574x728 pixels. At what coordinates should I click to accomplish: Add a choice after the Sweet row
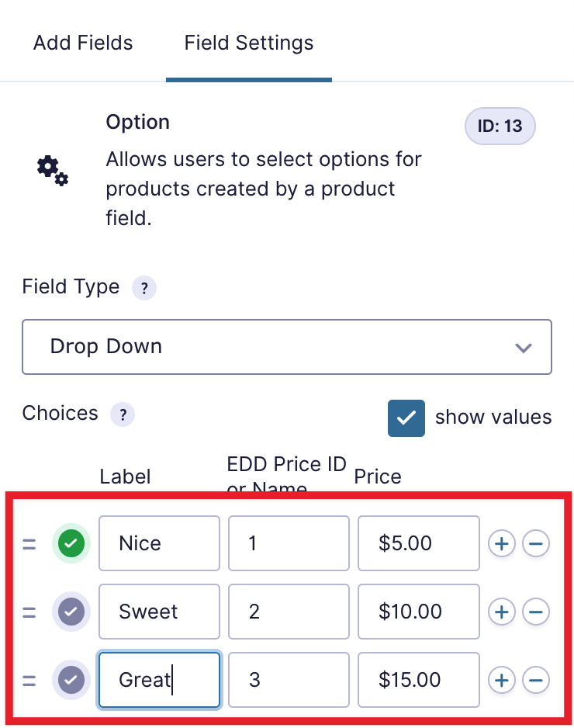[502, 612]
